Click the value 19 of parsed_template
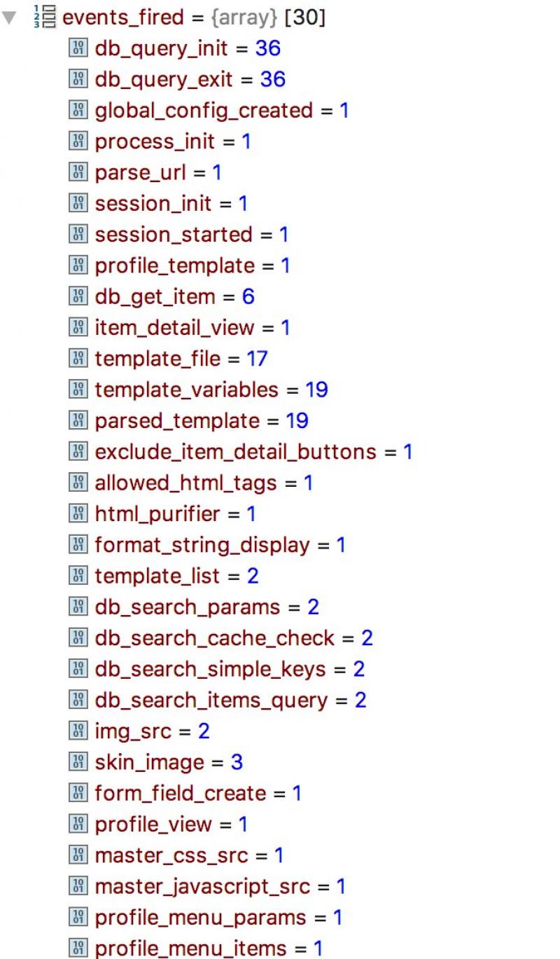The height and width of the screenshot is (959, 560). click(x=297, y=421)
